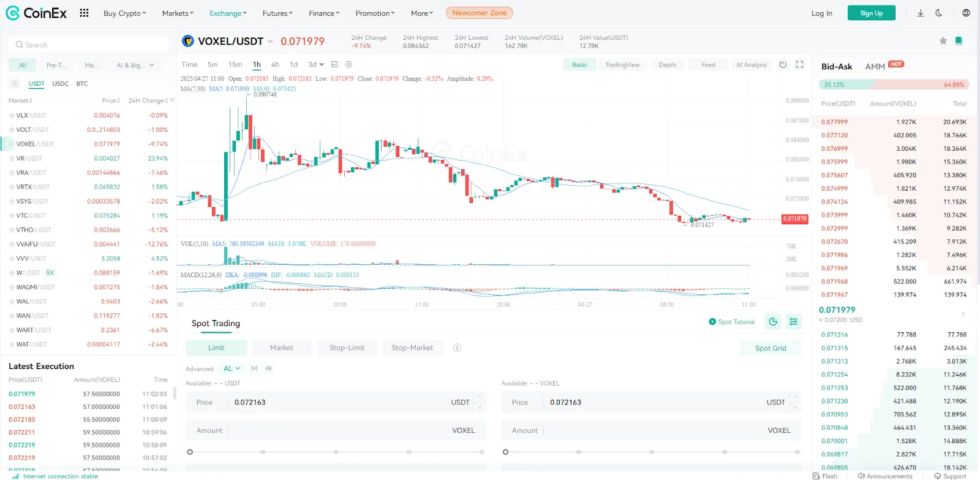Open the Newcomer Zone button
The width and height of the screenshot is (980, 480).
(480, 13)
